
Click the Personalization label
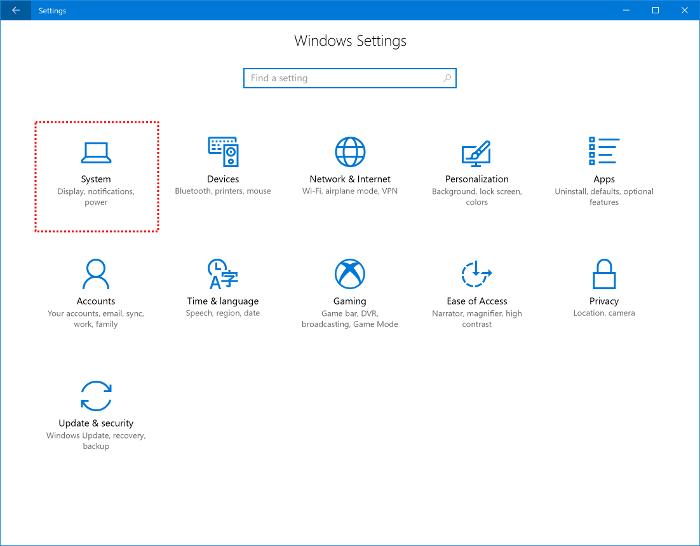[477, 179]
